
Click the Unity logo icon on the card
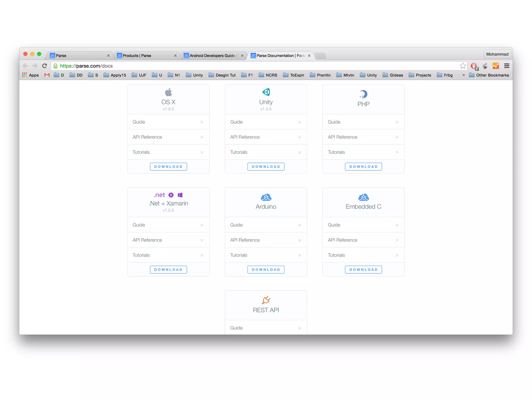click(x=266, y=92)
